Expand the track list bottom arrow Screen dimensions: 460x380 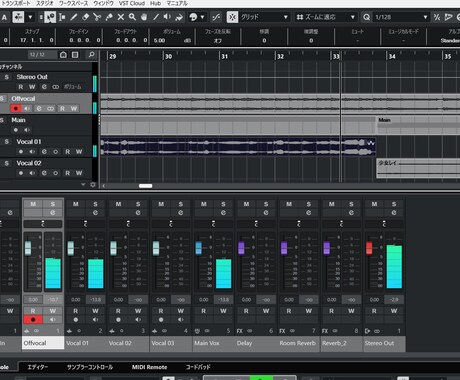pyautogui.click(x=83, y=184)
